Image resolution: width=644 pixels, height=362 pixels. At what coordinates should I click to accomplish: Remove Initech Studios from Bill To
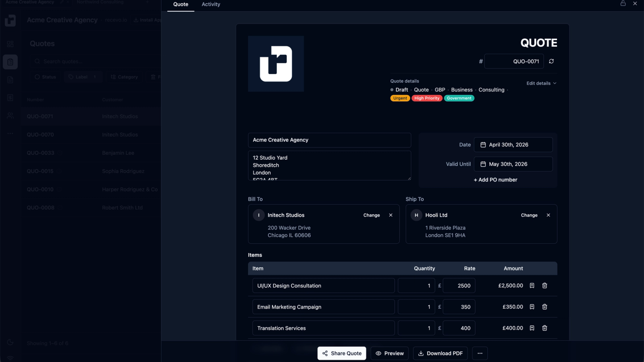click(x=390, y=215)
